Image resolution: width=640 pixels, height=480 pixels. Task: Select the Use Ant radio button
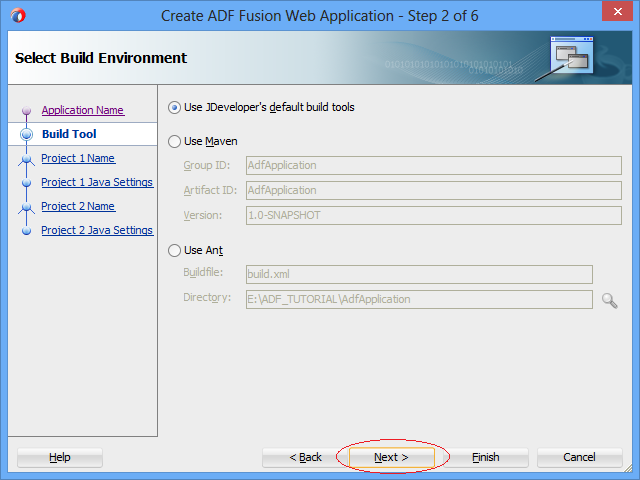(174, 251)
